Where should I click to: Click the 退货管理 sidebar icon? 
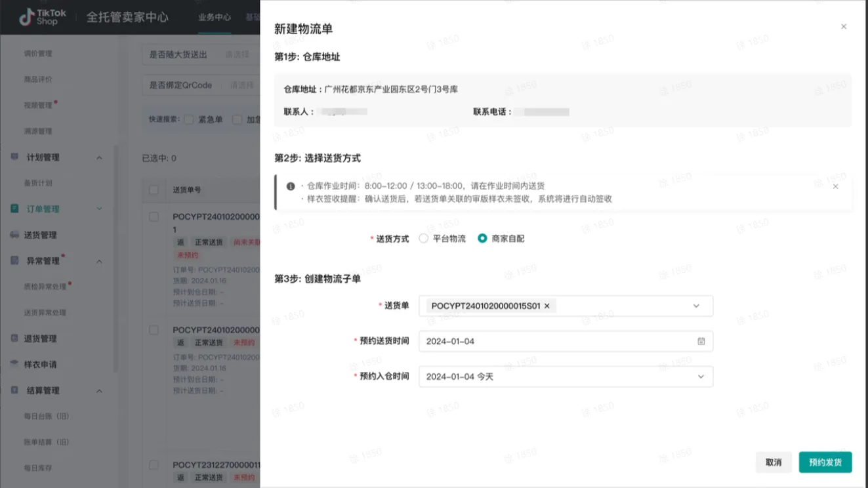(14, 338)
